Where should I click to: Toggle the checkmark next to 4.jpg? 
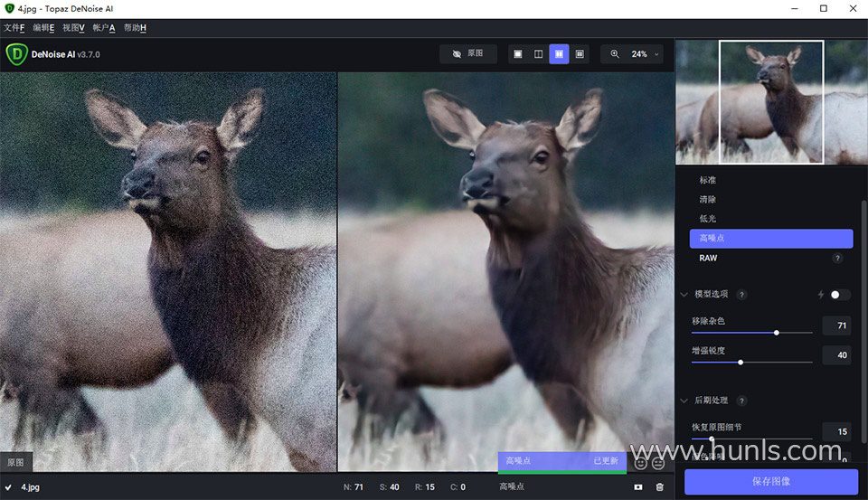(x=9, y=486)
